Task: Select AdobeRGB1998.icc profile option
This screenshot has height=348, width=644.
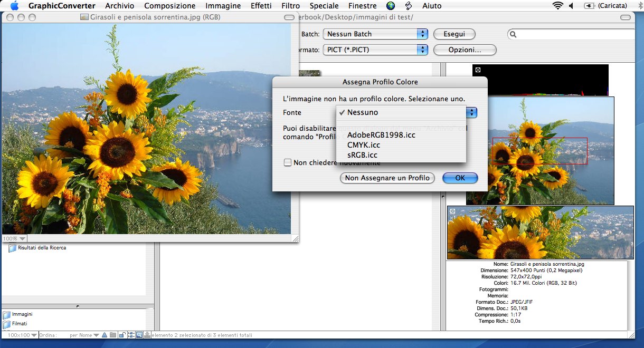Action: coord(381,135)
